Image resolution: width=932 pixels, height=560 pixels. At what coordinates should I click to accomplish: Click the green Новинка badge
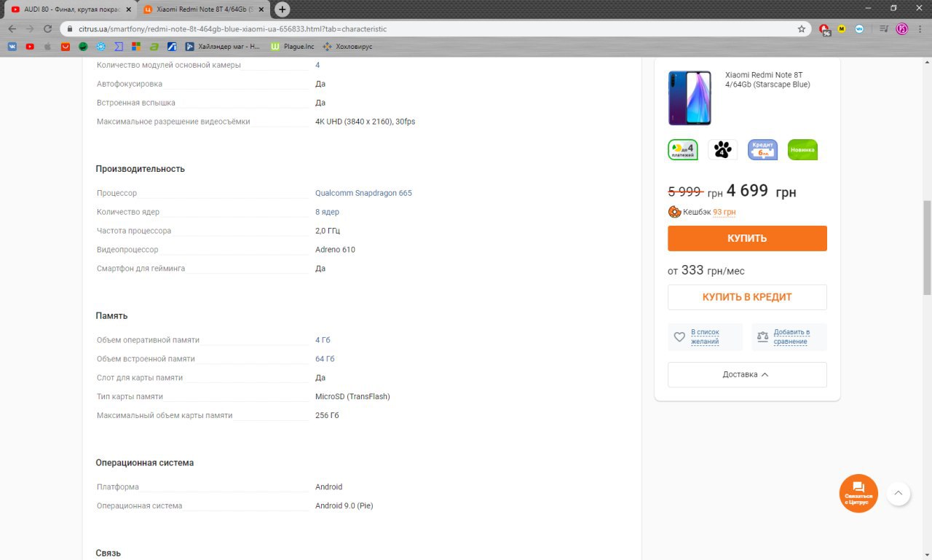pyautogui.click(x=802, y=149)
